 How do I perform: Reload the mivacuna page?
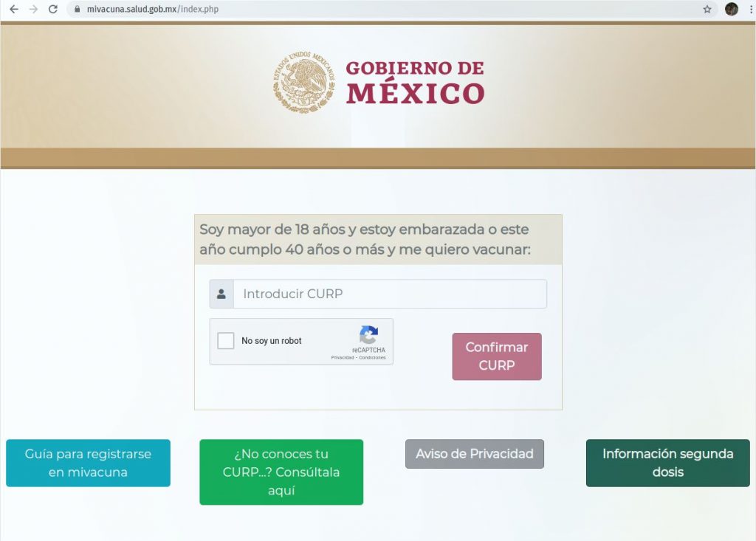pyautogui.click(x=52, y=10)
